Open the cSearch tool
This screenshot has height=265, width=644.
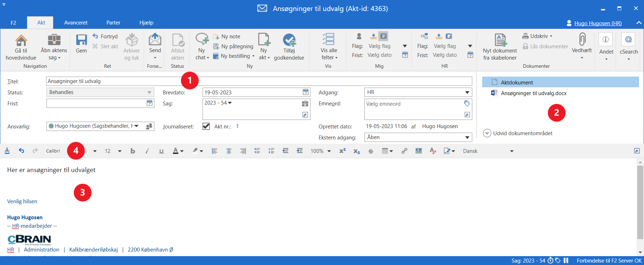(628, 46)
